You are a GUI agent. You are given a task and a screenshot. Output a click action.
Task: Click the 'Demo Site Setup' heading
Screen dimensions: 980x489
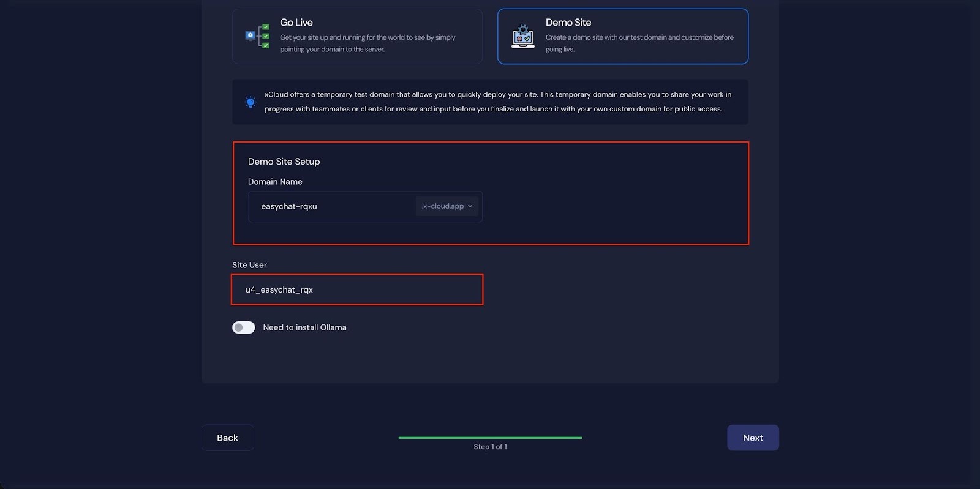[284, 162]
